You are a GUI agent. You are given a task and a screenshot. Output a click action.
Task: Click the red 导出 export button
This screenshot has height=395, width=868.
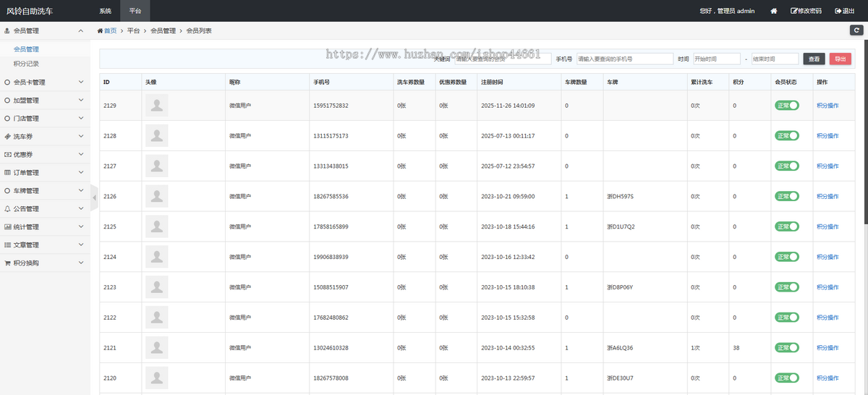point(839,59)
